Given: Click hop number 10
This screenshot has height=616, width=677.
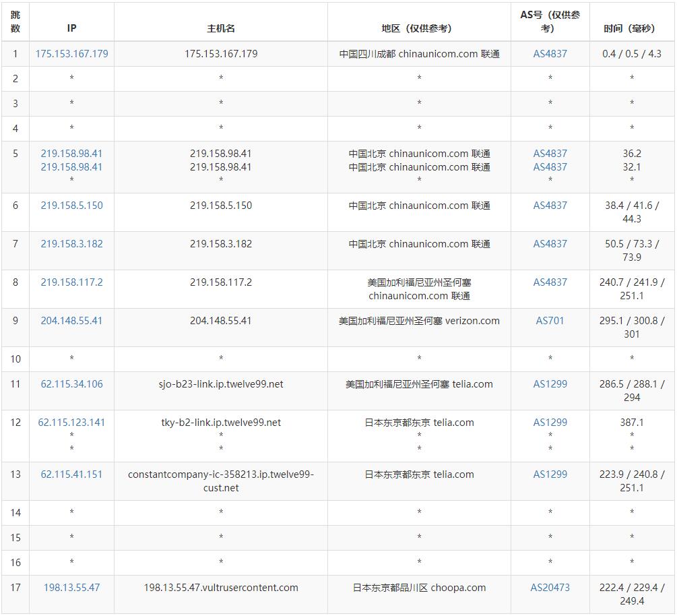Looking at the screenshot, I should (x=15, y=359).
